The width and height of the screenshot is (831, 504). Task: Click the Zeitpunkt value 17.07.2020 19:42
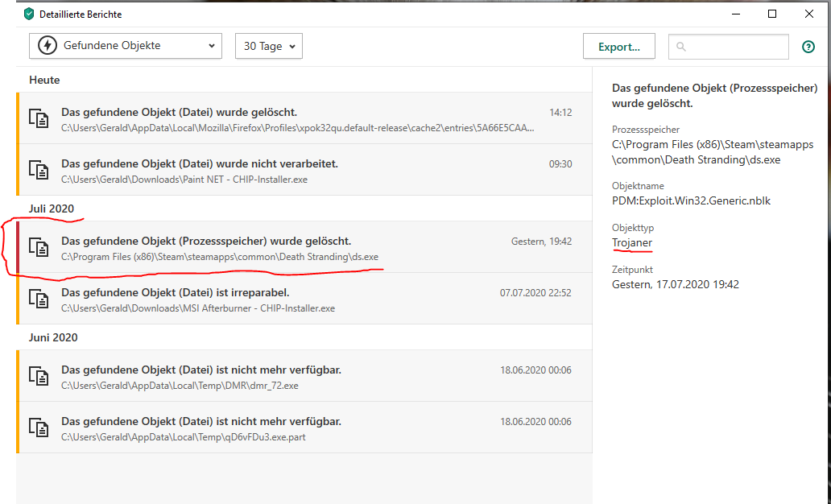tap(675, 284)
